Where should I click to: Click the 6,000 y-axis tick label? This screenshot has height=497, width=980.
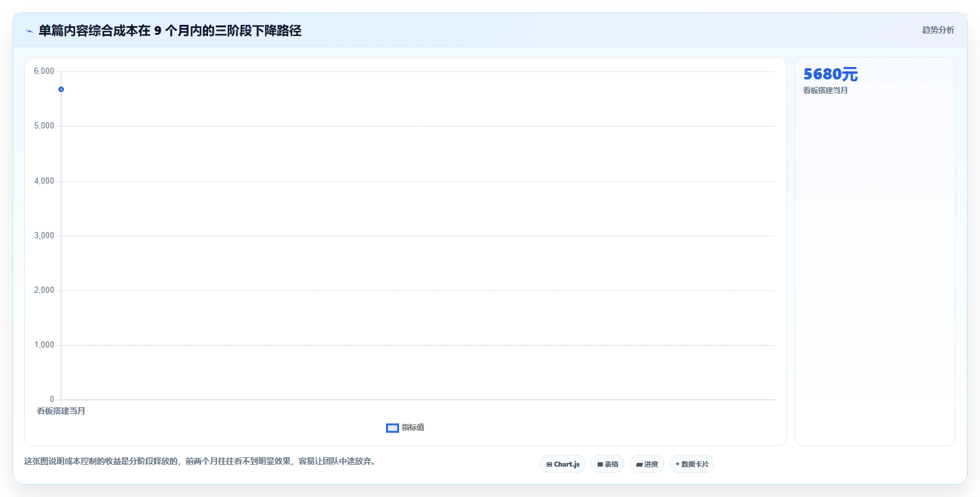44,71
